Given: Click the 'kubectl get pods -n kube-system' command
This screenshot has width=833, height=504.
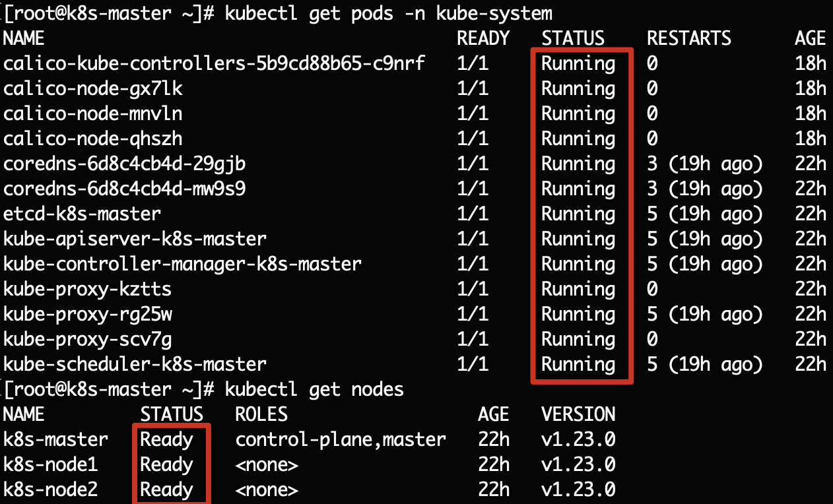Looking at the screenshot, I should [x=389, y=14].
